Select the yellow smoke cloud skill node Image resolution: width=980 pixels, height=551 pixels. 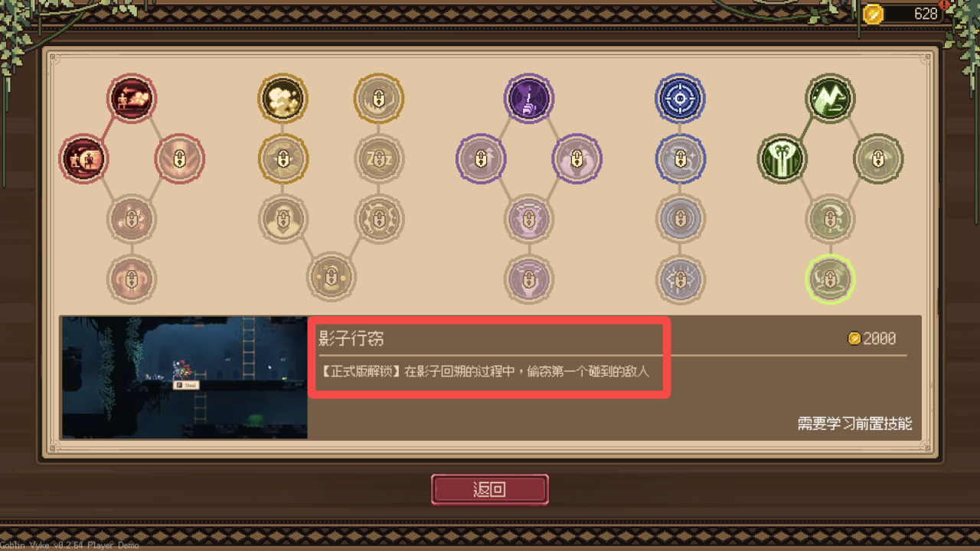point(283,99)
